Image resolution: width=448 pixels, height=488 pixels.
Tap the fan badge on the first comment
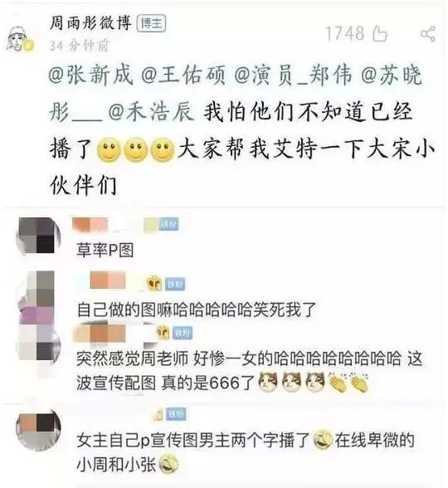[168, 224]
